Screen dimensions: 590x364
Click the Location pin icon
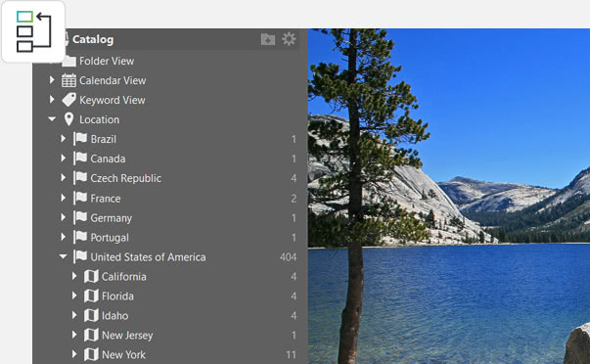pos(68,119)
